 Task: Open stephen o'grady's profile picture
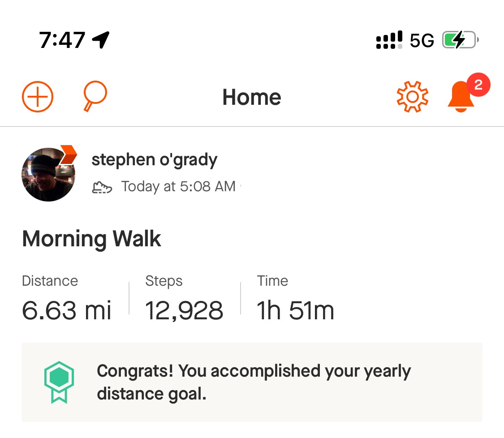click(48, 175)
